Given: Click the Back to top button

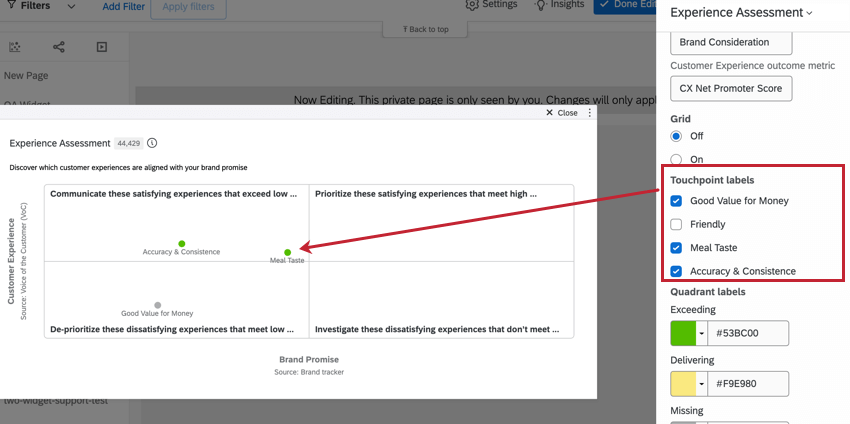Looking at the screenshot, I should (x=426, y=29).
